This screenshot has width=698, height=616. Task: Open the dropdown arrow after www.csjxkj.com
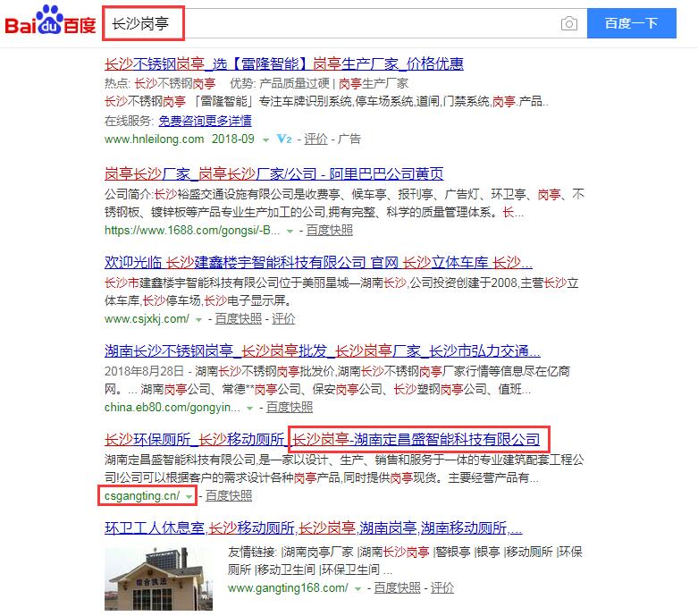(198, 319)
